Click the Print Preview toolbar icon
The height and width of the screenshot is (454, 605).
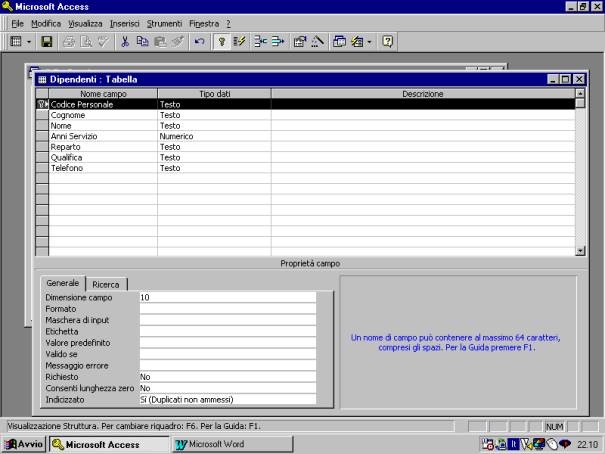coord(86,41)
